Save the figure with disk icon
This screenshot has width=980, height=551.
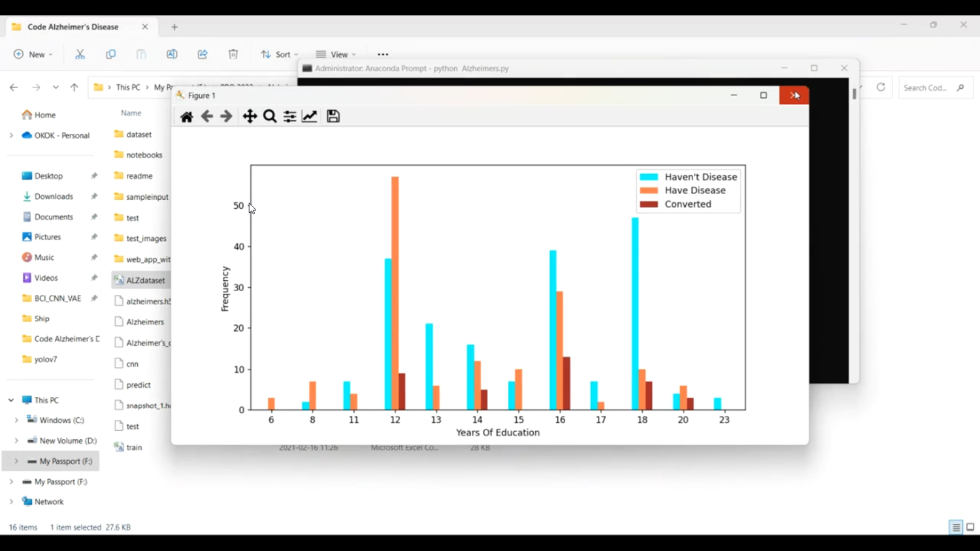point(333,116)
